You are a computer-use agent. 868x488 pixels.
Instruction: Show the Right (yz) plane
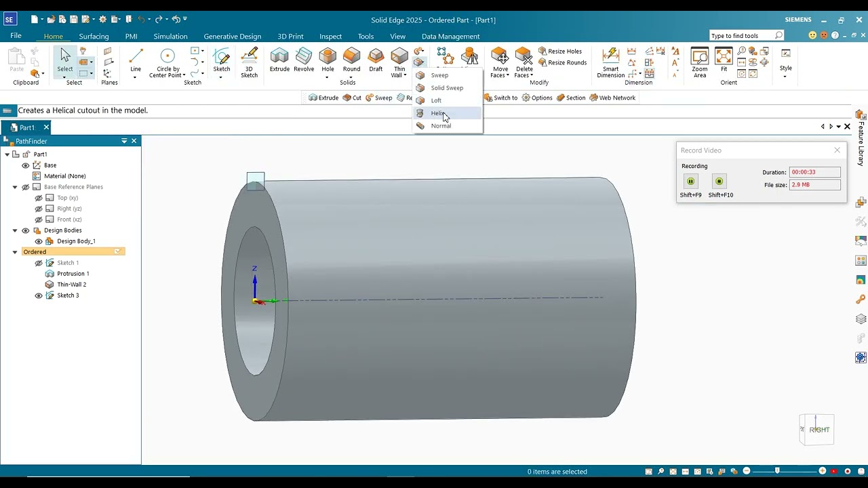[x=39, y=209]
